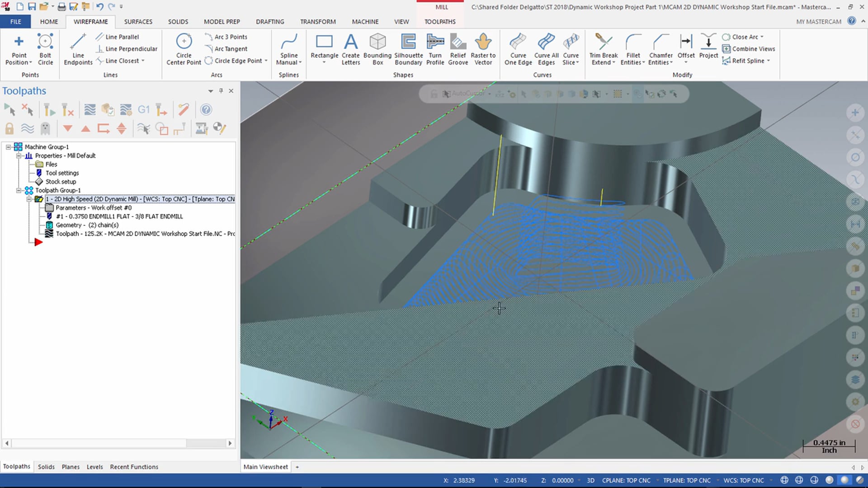This screenshot has height=488, width=868.
Task: Click the Relief Profile tool
Action: 458,49
